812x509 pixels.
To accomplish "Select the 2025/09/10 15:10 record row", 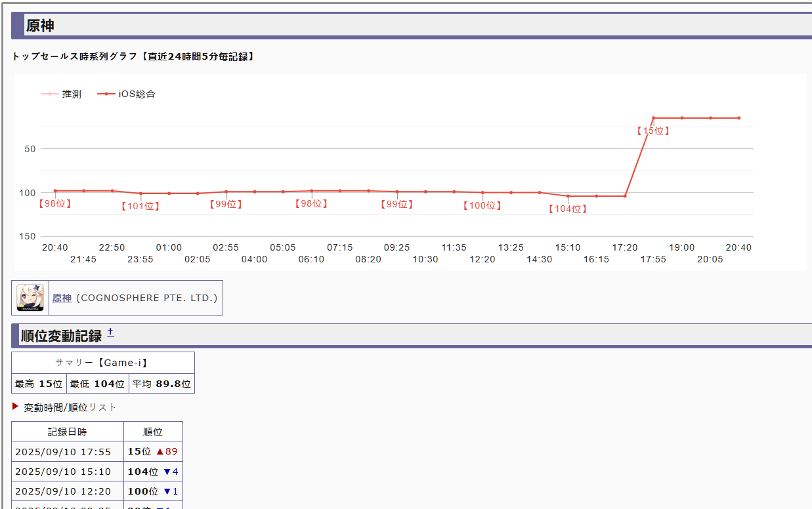I will pyautogui.click(x=97, y=471).
